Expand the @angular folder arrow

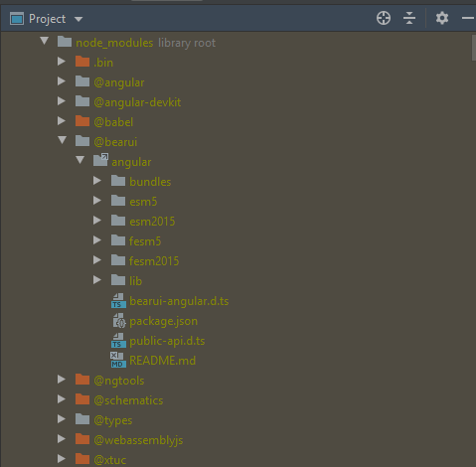coord(62,81)
